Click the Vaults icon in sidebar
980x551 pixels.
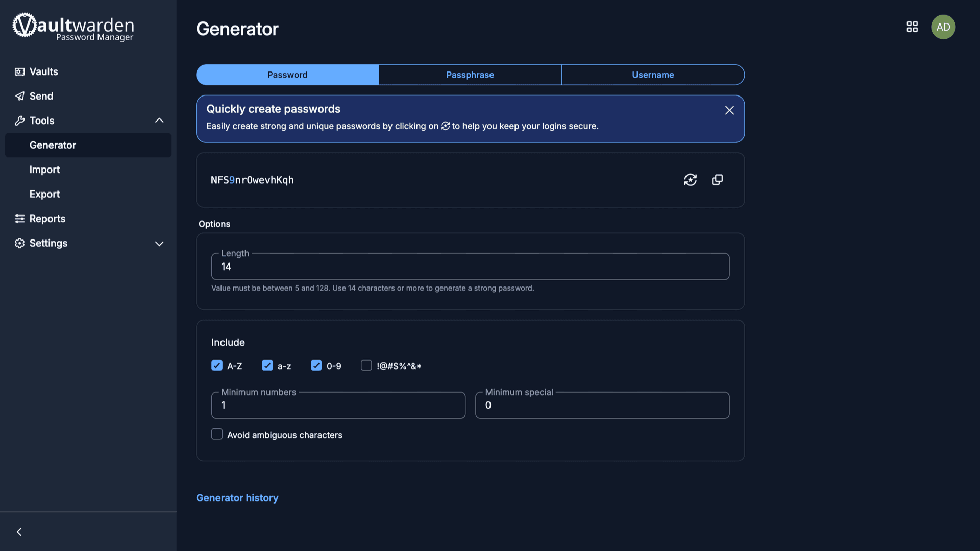pos(19,71)
